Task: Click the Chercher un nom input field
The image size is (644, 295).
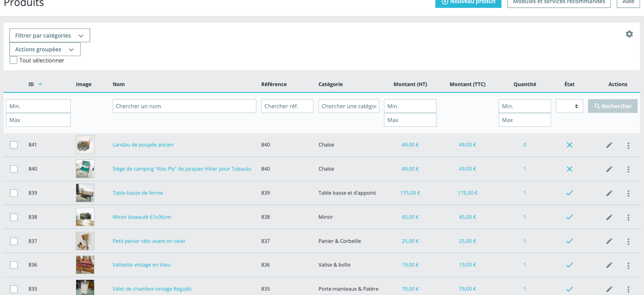Action: 184,106
